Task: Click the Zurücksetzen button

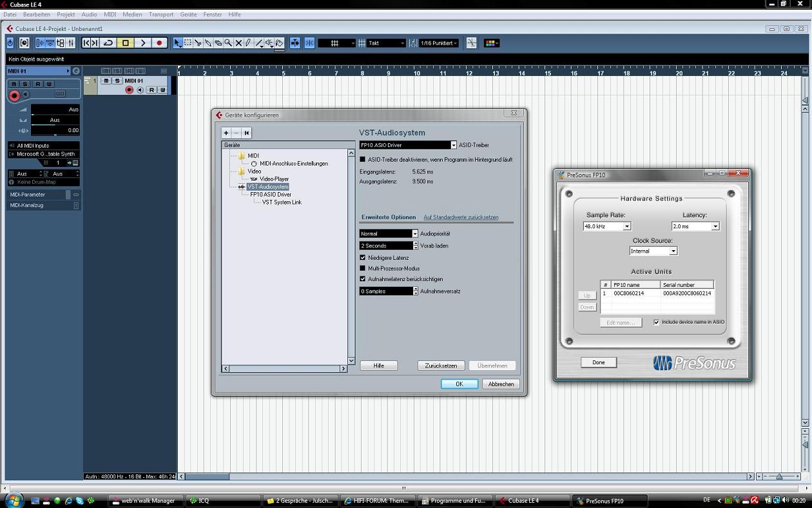Action: 441,366
